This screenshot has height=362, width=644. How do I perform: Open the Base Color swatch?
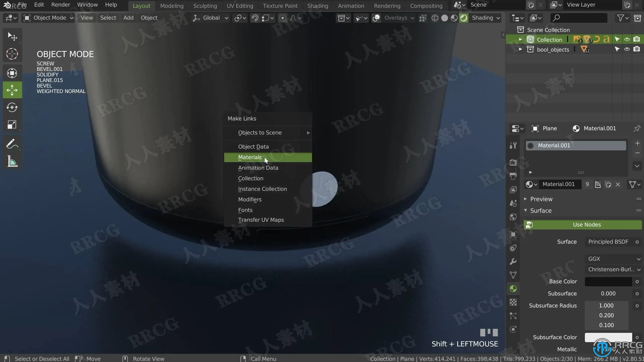point(608,282)
